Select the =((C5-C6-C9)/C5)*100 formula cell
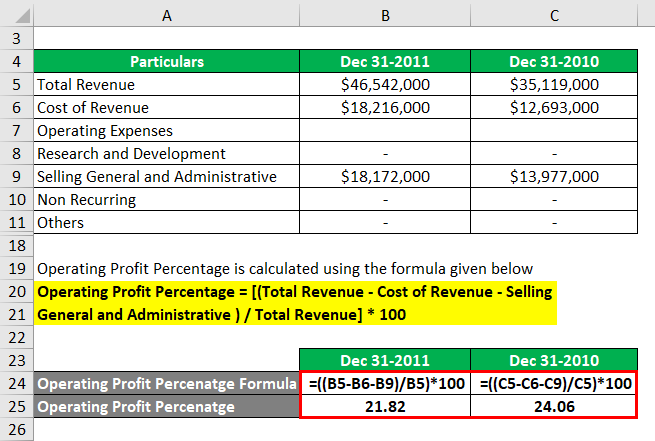The width and height of the screenshot is (655, 441). click(x=554, y=383)
